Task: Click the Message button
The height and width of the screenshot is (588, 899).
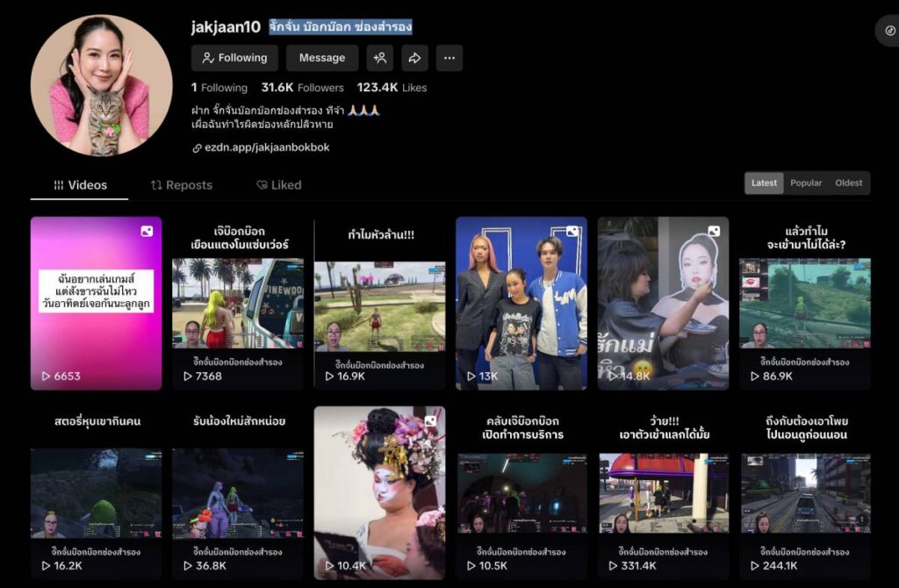Action: [x=321, y=58]
